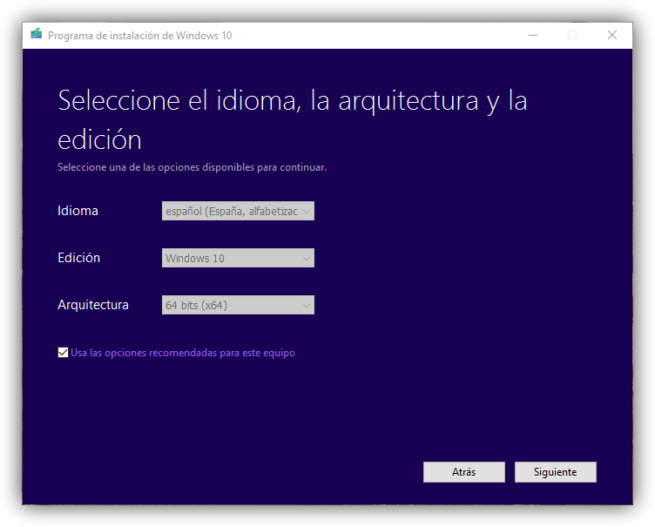Viewport: 655px width, 527px height.
Task: Uncheck 'Usa las opciones recomendadas' checkbox
Action: 63,353
